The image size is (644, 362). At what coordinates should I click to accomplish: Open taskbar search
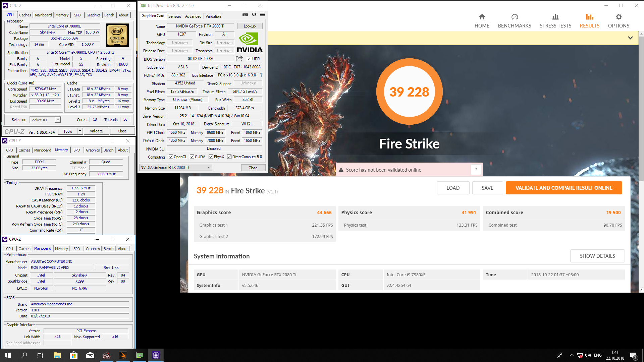(x=24, y=355)
